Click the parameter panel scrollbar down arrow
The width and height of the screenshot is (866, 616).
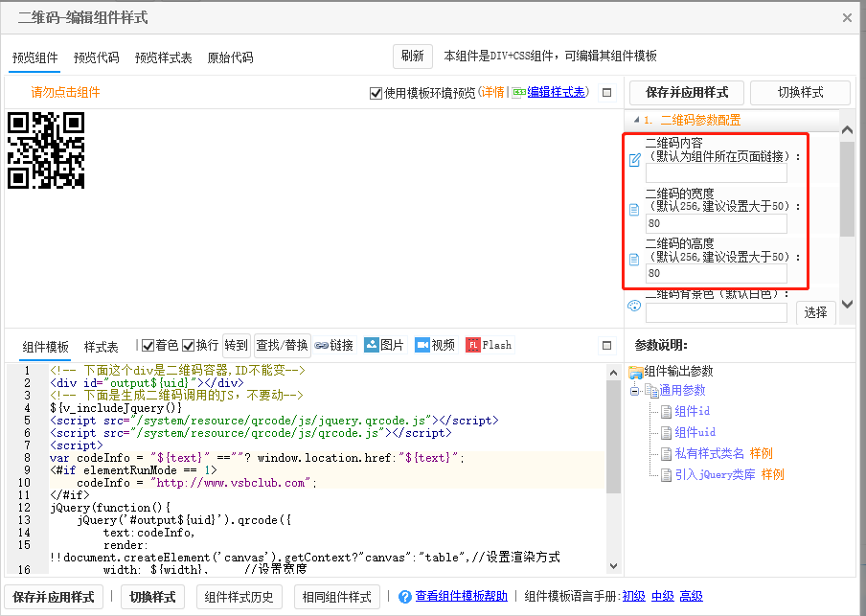(x=847, y=304)
